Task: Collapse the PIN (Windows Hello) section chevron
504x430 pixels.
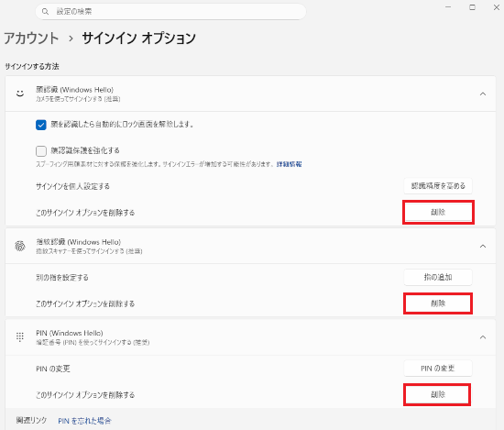Action: (483, 337)
